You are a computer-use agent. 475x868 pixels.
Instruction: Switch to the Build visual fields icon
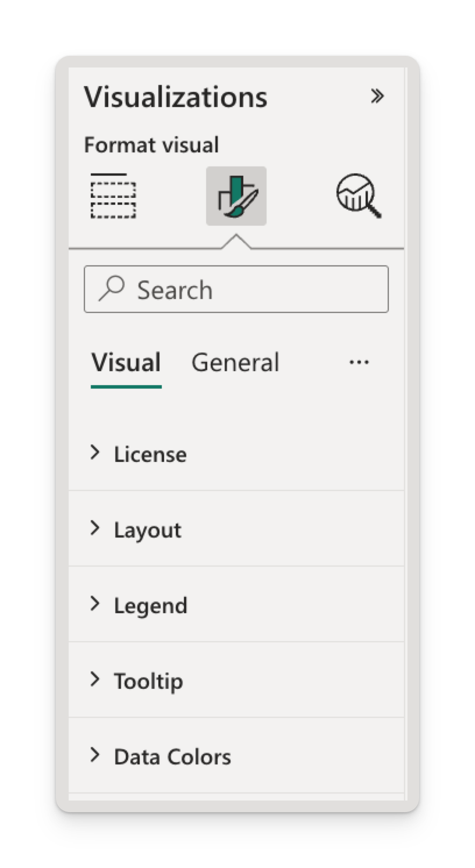point(113,195)
